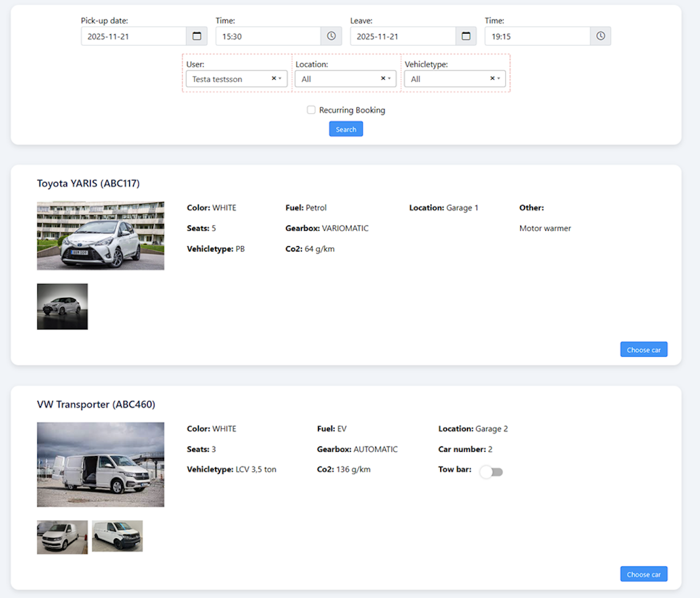
Task: Click the pick-up date input field
Action: (x=133, y=36)
